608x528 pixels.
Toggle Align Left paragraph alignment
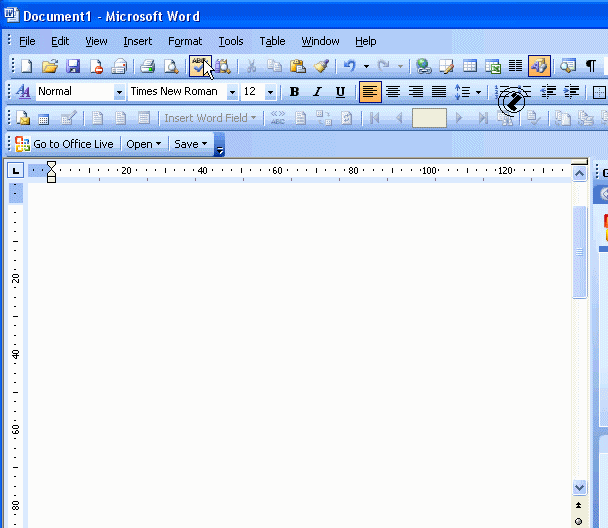tap(370, 92)
